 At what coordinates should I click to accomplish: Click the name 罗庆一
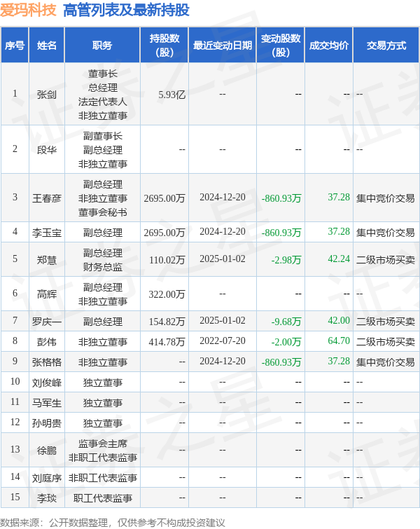(46, 322)
